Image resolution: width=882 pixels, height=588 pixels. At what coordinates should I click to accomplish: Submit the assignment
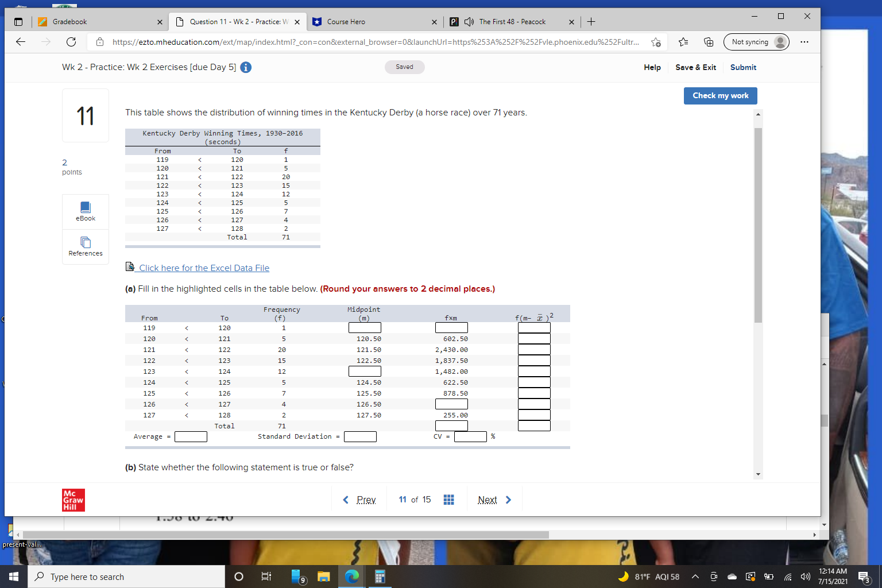[743, 67]
